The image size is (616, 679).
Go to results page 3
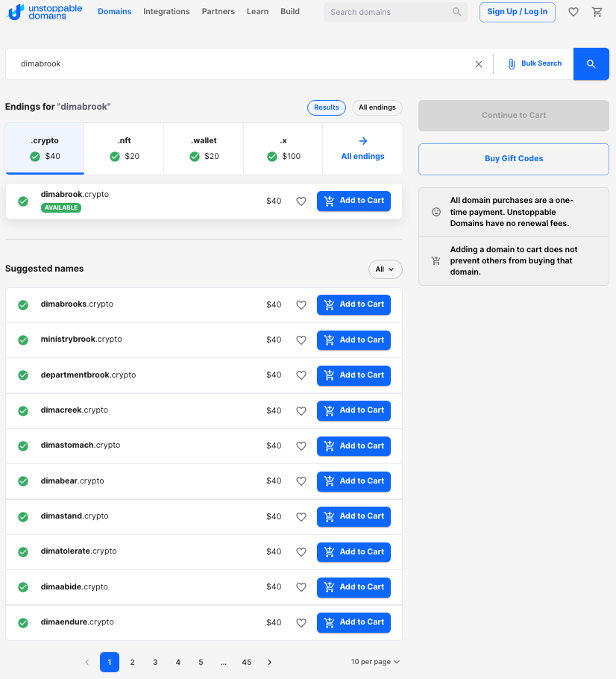tap(155, 662)
